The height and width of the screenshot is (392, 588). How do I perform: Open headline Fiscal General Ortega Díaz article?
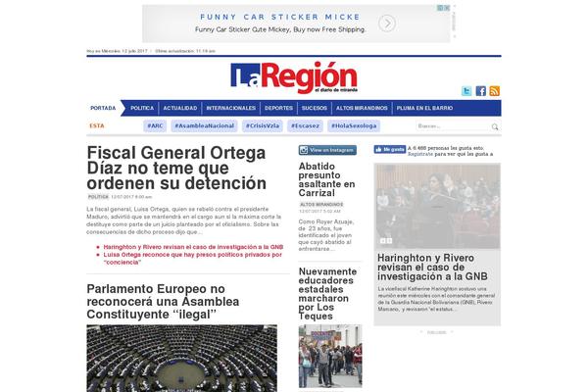176,168
